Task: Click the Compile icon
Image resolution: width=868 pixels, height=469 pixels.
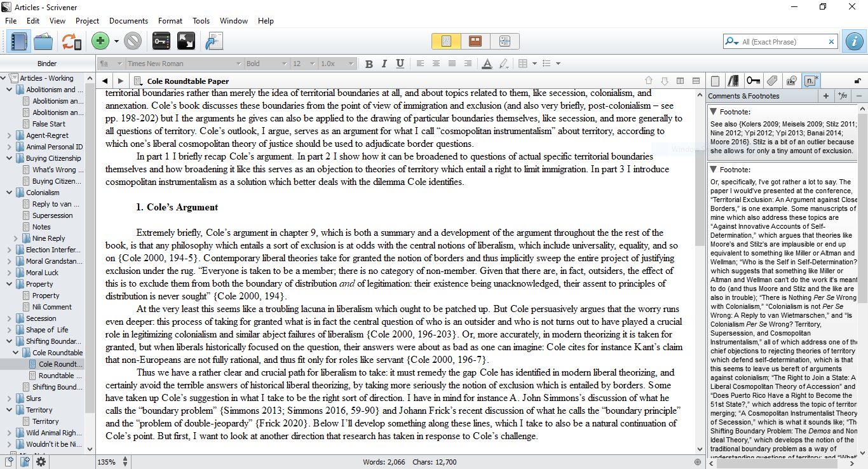Action: point(214,41)
